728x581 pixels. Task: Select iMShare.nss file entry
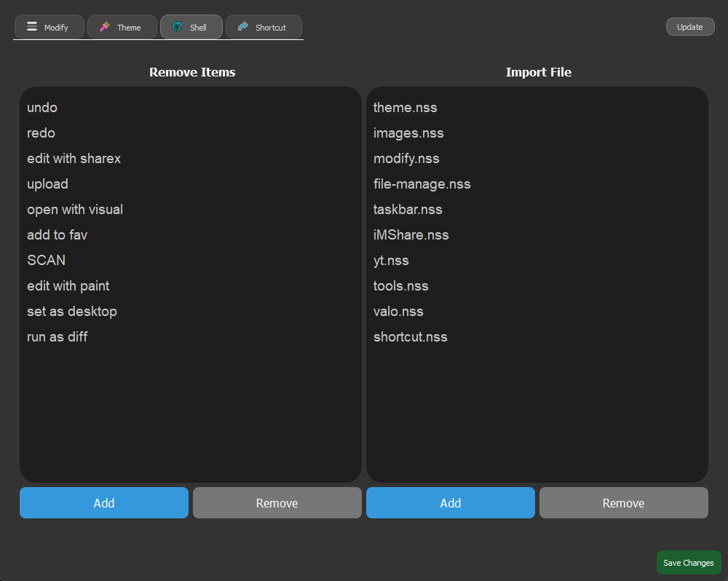point(537,235)
